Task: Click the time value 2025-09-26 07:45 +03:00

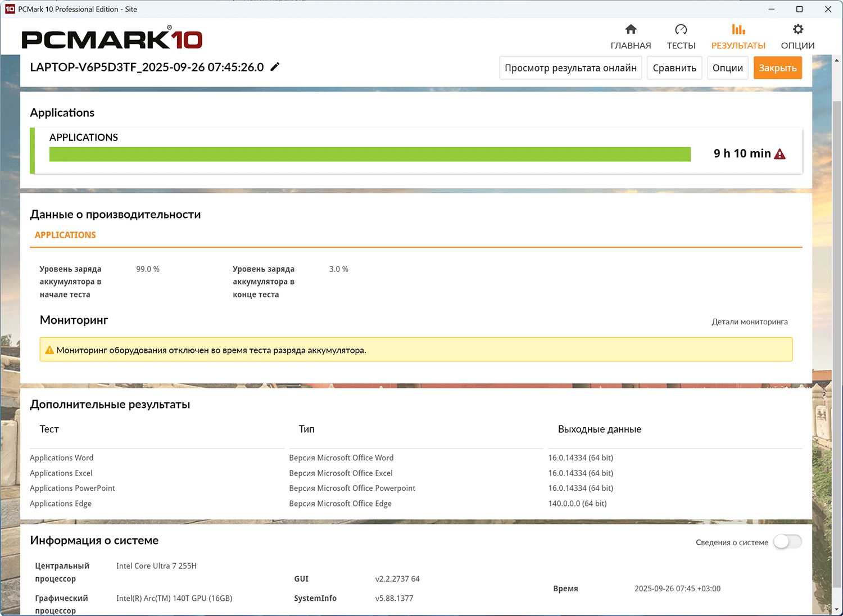Action: (677, 589)
